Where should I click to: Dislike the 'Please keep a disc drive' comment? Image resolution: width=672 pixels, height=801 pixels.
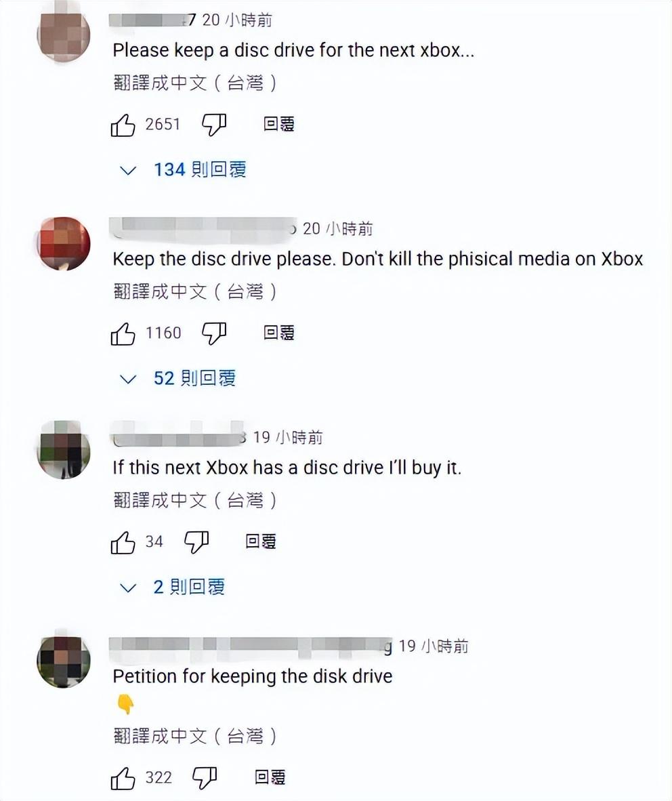[214, 125]
